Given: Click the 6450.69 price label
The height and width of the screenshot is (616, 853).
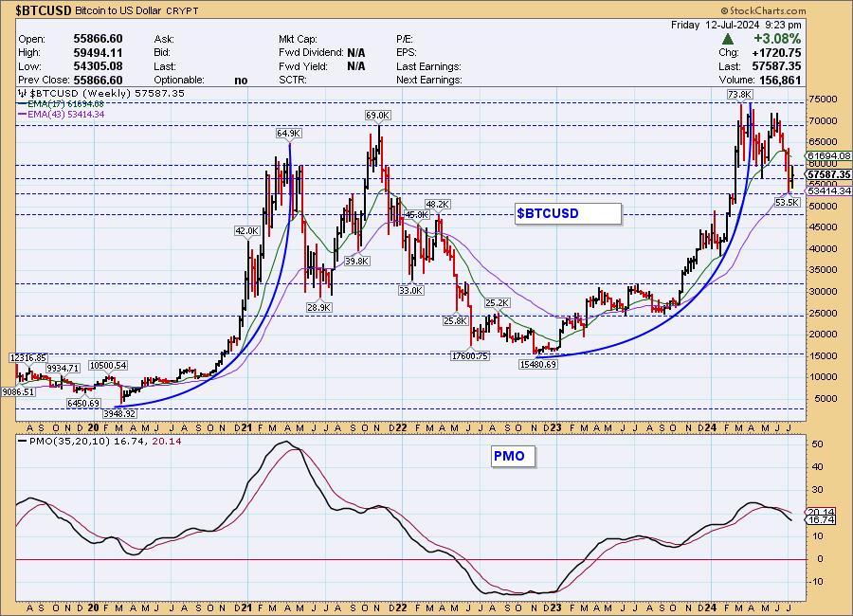Looking at the screenshot, I should tap(83, 403).
